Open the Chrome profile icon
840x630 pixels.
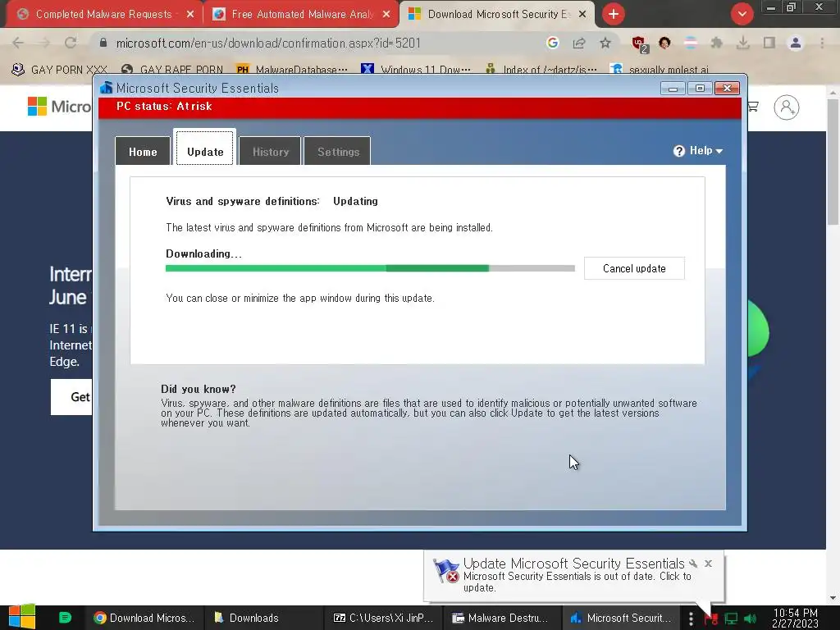[796, 43]
